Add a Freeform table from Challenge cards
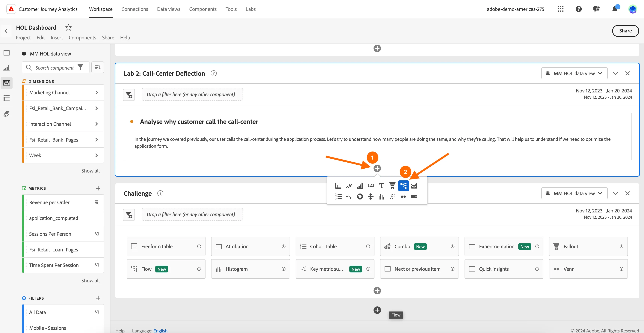 pos(166,246)
